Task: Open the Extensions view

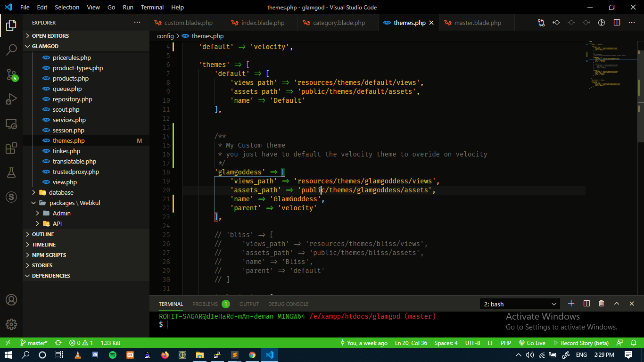Action: pyautogui.click(x=11, y=148)
